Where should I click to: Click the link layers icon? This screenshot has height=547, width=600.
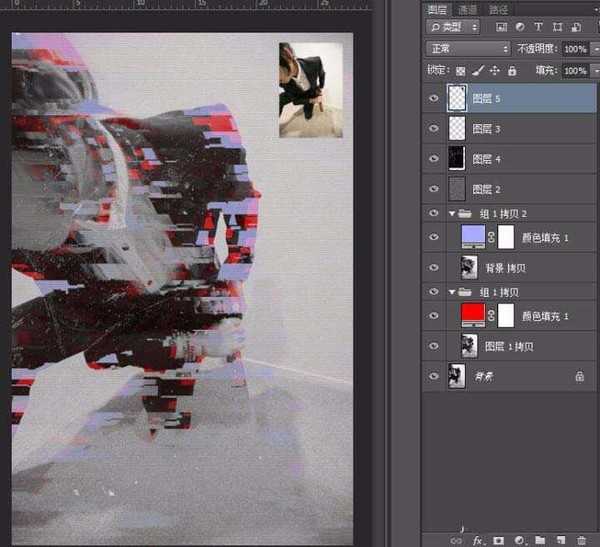pyautogui.click(x=458, y=540)
